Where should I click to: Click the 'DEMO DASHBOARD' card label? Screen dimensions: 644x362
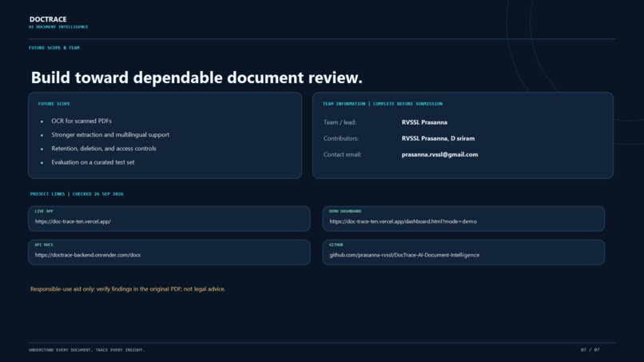tap(345, 211)
